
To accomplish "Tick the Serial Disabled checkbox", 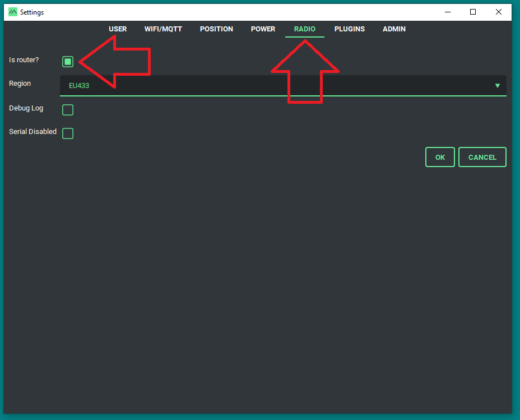I will coord(68,133).
